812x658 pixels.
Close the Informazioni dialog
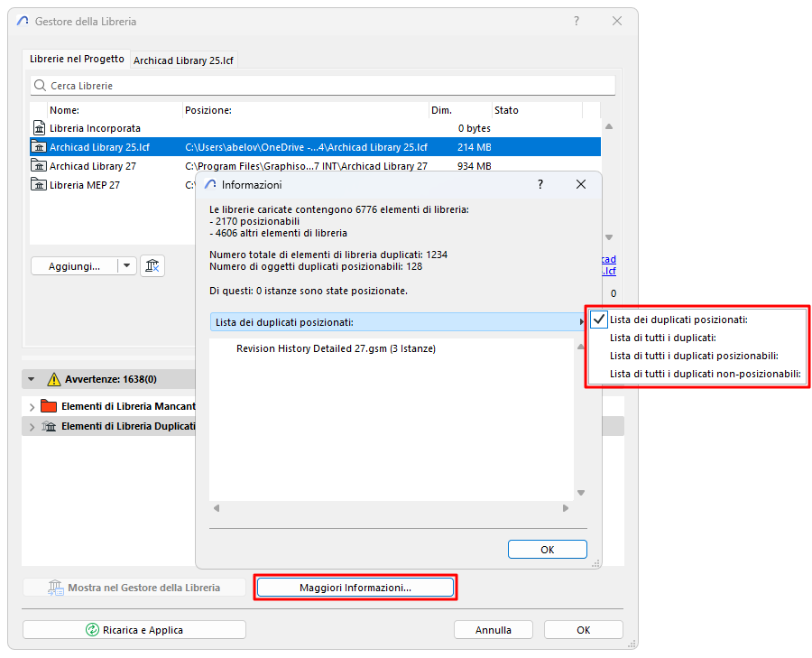point(581,184)
